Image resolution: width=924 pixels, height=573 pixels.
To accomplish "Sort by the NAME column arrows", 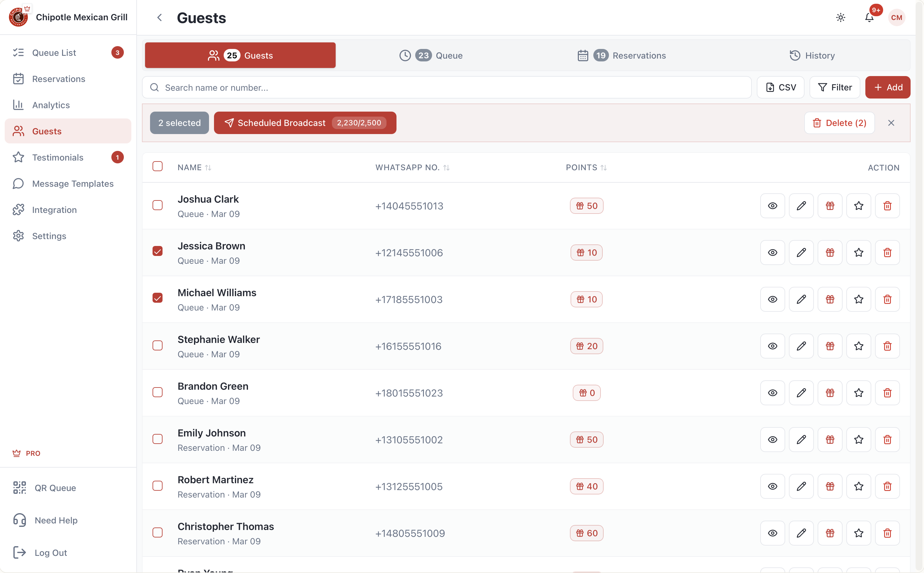I will click(x=208, y=167).
